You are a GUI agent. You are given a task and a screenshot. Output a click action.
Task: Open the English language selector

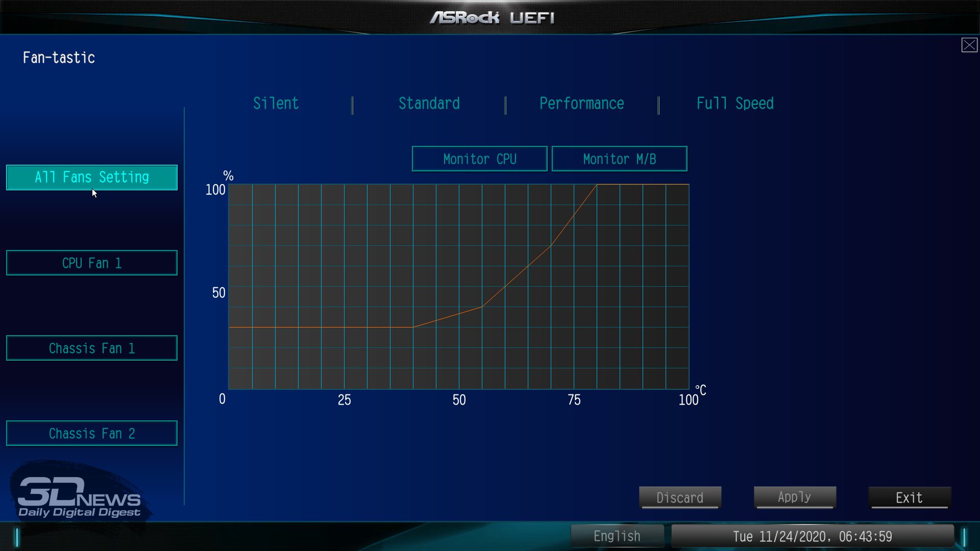(x=617, y=536)
